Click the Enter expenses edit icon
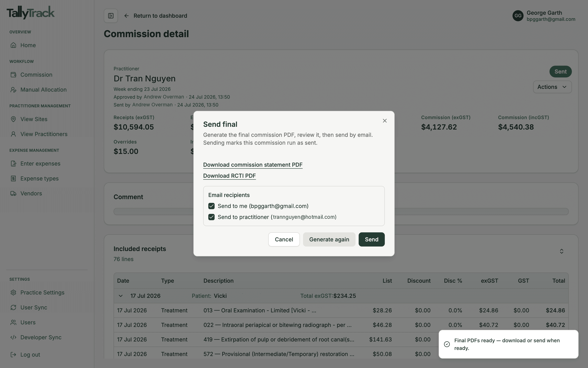588x368 pixels. [13, 164]
